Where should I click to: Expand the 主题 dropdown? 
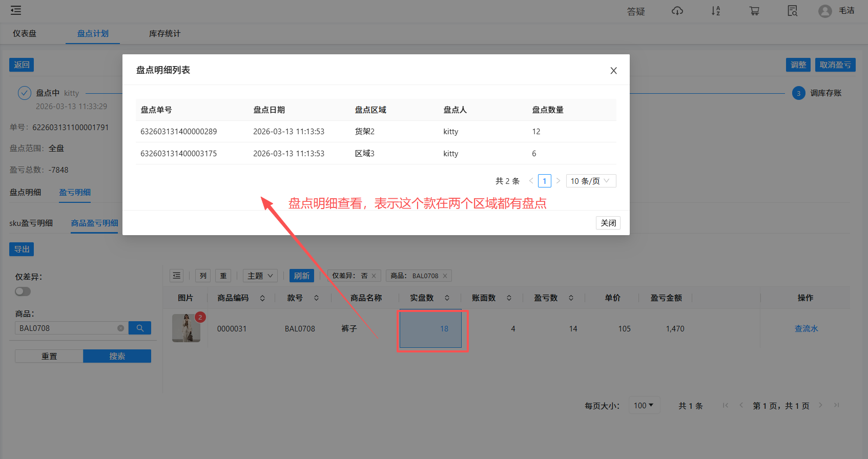pyautogui.click(x=260, y=276)
